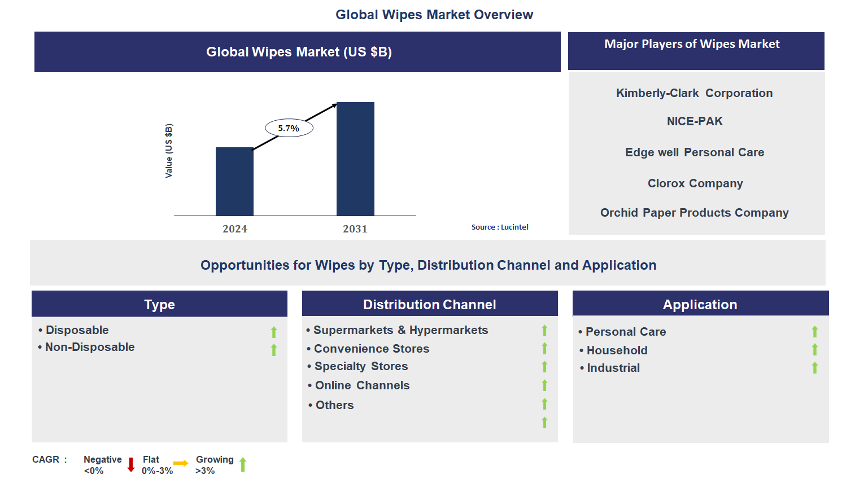This screenshot has height=492, width=868.
Task: Click the 2024 bar in the chart
Action: [234, 181]
